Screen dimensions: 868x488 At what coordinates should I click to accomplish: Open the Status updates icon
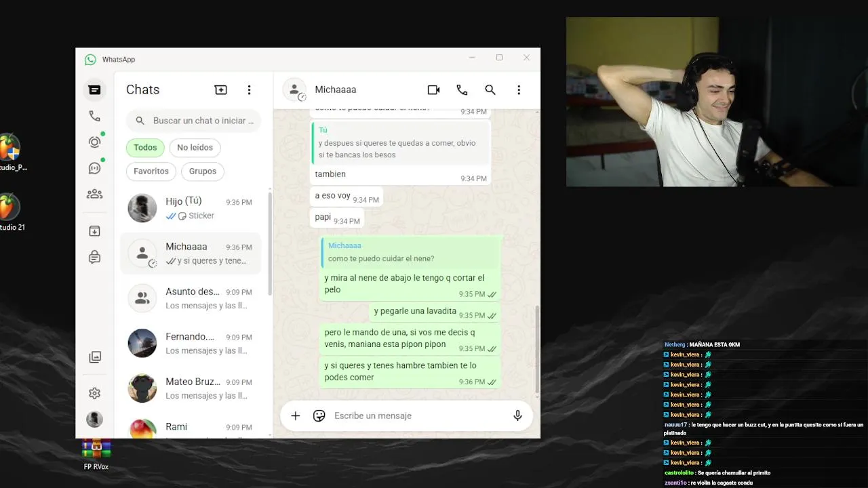point(94,142)
